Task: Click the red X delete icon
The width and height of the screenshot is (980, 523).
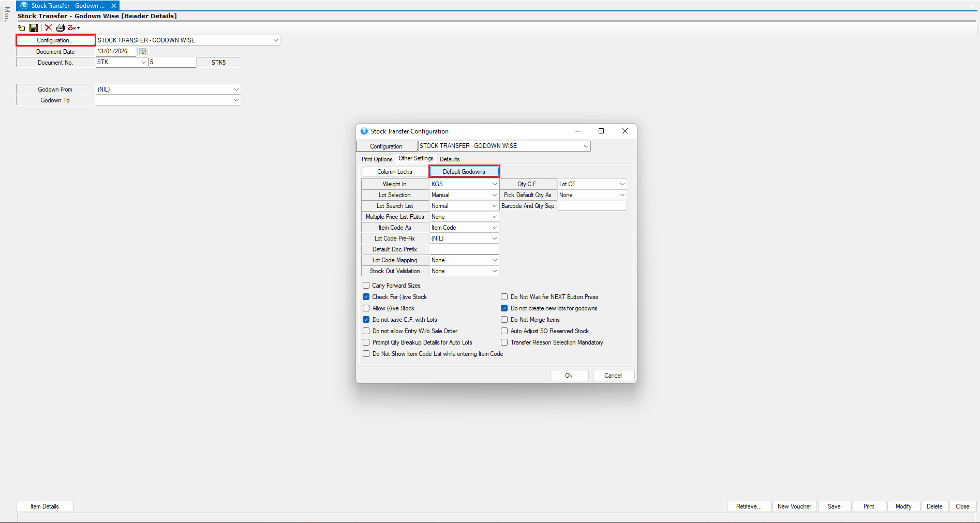Action: point(48,28)
